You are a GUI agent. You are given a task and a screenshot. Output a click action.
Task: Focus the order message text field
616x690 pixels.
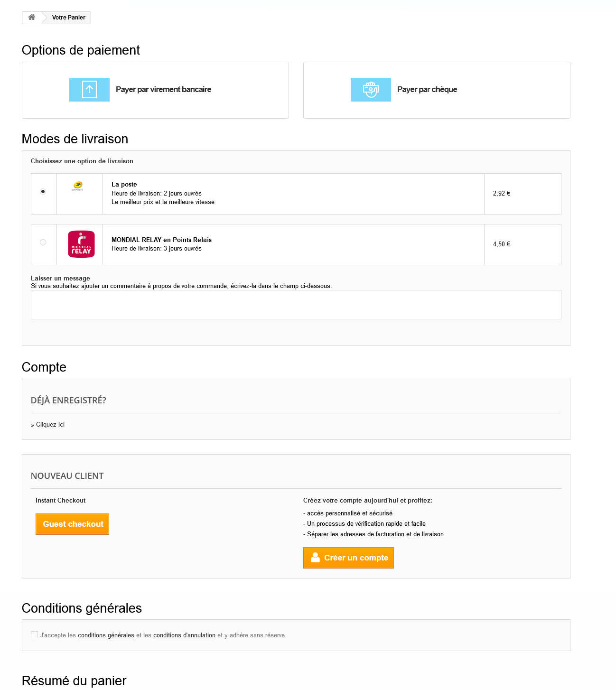(296, 305)
